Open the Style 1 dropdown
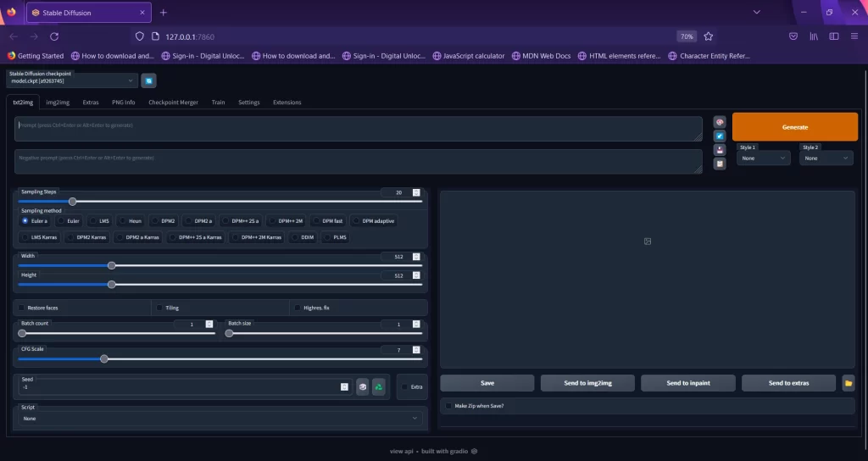868x461 pixels. [x=764, y=158]
